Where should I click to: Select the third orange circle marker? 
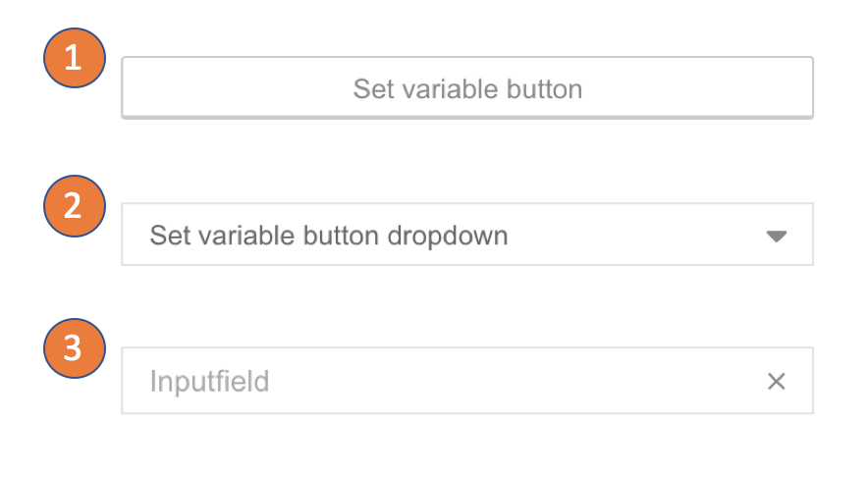(x=73, y=349)
